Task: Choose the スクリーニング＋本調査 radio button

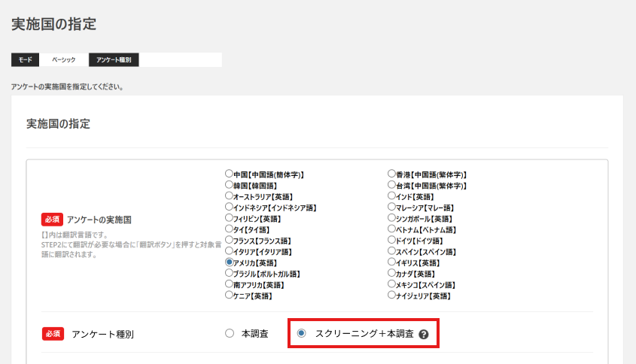Action: (302, 333)
